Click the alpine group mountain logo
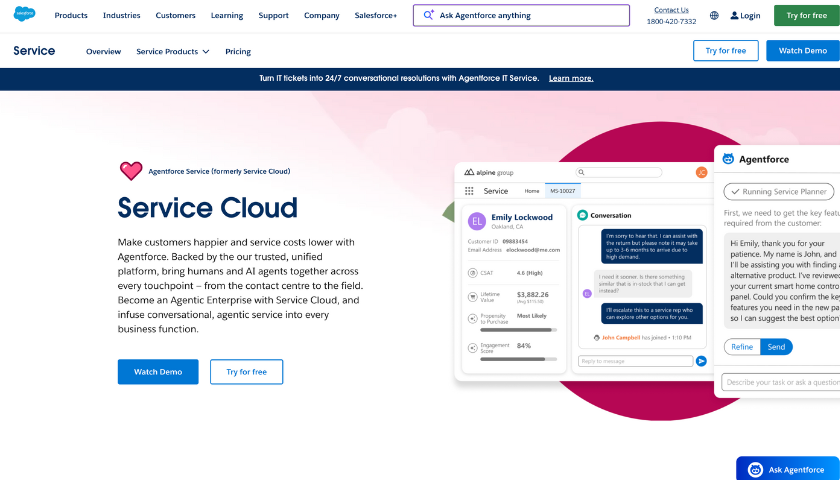Screen dimensions: 840x480 coord(469,172)
